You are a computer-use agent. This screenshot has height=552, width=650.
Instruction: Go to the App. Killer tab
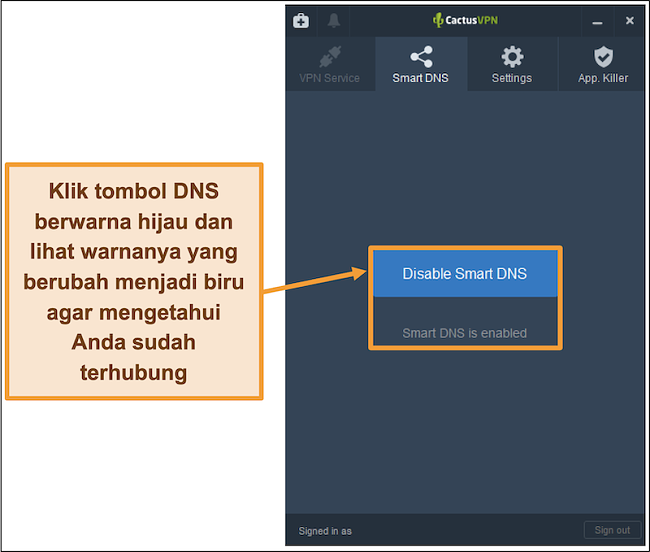click(603, 64)
